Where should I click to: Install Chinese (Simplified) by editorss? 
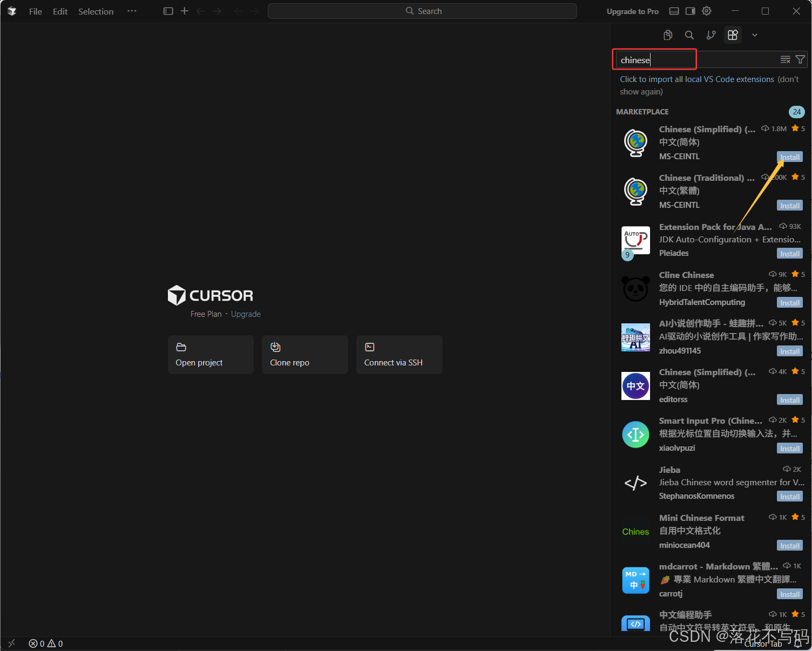790,400
